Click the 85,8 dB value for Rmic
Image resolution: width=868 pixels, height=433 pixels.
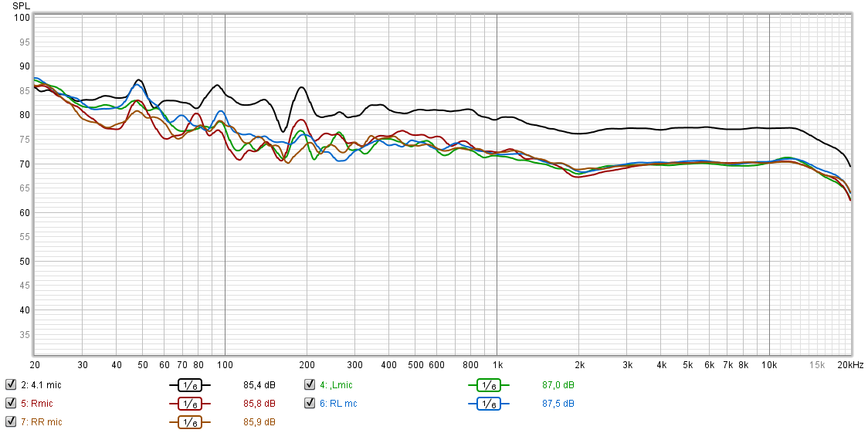[x=259, y=403]
